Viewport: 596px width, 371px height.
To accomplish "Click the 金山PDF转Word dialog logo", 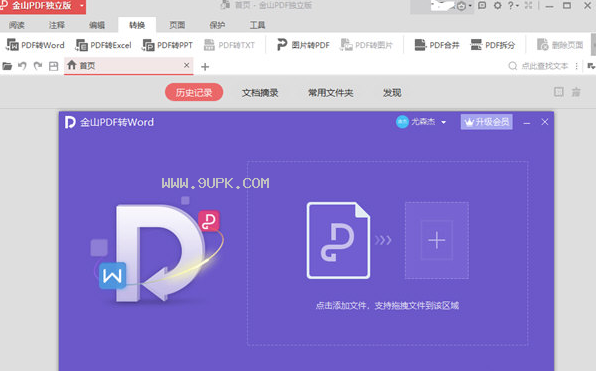I will (x=70, y=122).
